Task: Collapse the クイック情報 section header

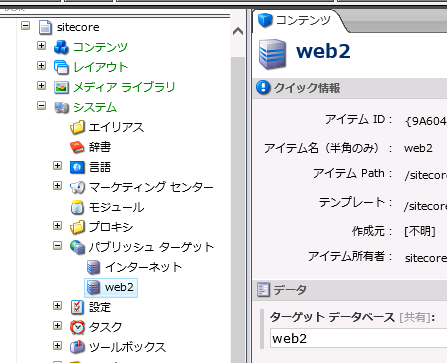Action: tap(350, 88)
